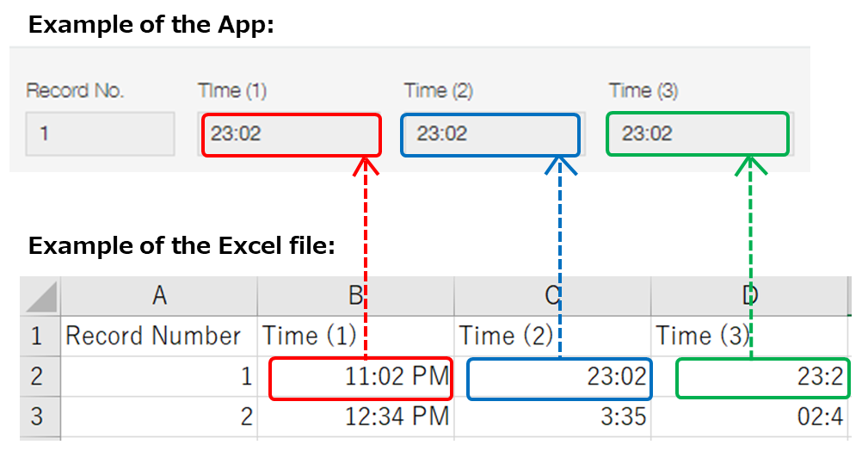Select column B header in the spreadsheet
868x451 pixels.
click(x=355, y=297)
